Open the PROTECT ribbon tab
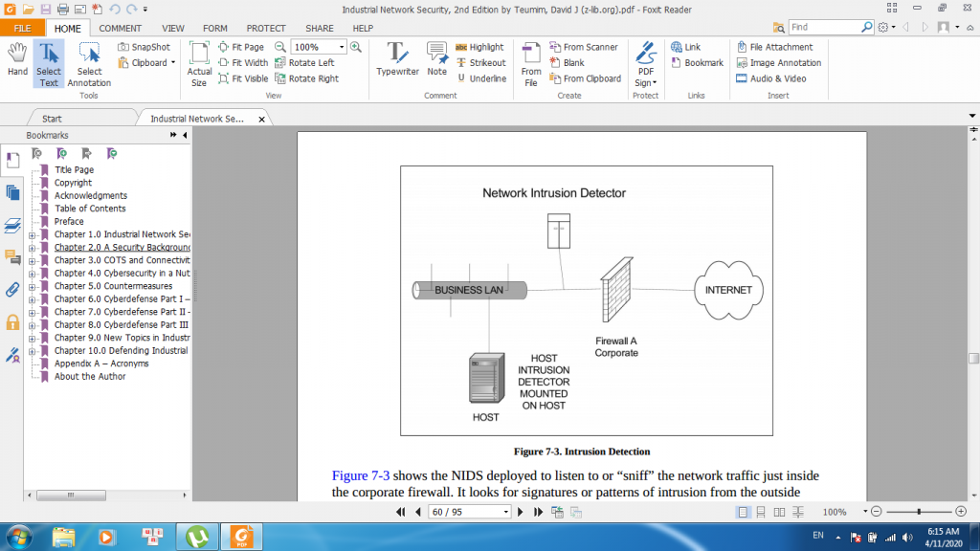The height and width of the screenshot is (551, 980). click(x=266, y=29)
